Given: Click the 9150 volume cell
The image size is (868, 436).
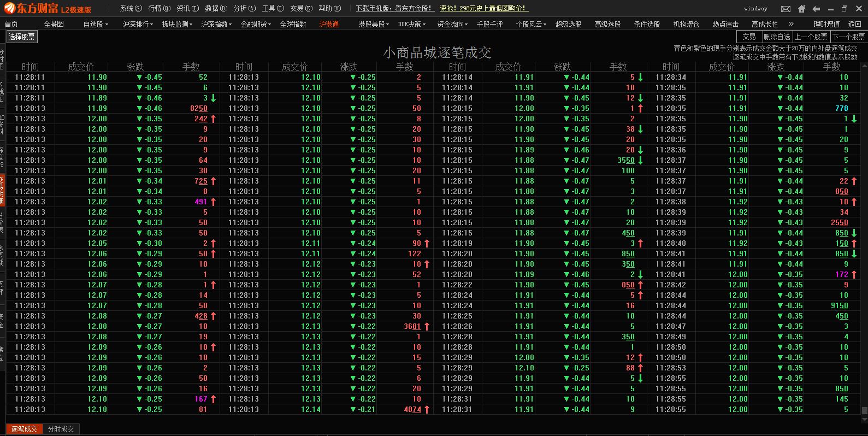Looking at the screenshot, I should pyautogui.click(x=840, y=305).
